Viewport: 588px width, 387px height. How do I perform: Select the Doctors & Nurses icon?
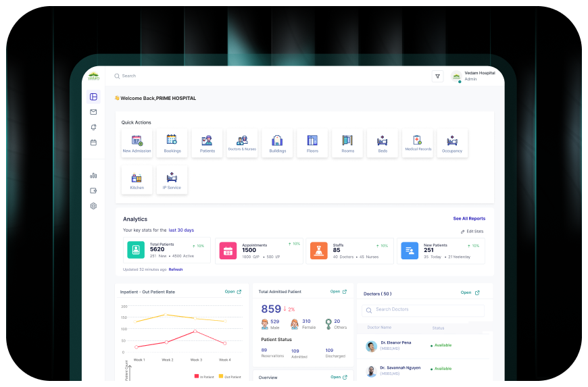pyautogui.click(x=242, y=143)
